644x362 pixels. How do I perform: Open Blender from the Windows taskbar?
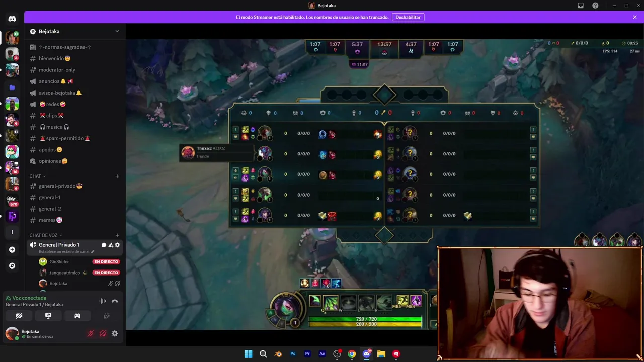[x=278, y=354]
